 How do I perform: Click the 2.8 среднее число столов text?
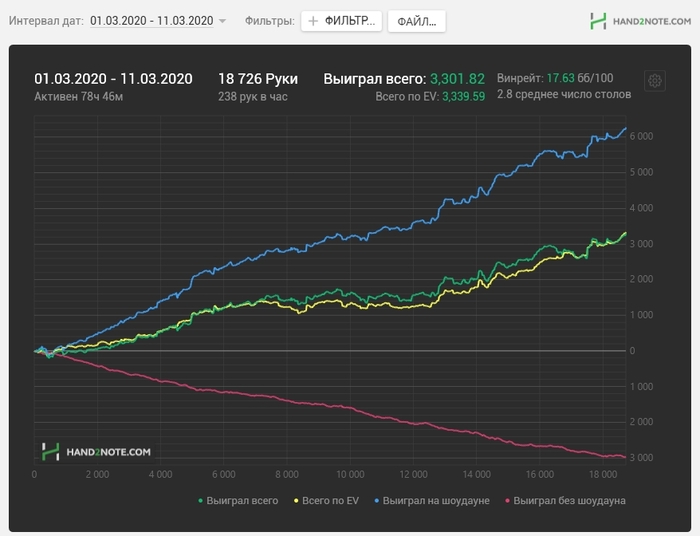[x=564, y=94]
